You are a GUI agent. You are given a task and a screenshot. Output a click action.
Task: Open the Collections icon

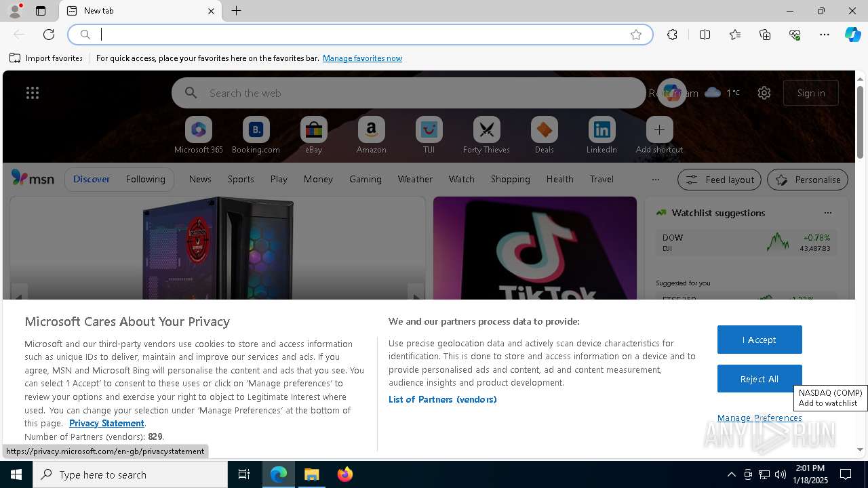[765, 35]
